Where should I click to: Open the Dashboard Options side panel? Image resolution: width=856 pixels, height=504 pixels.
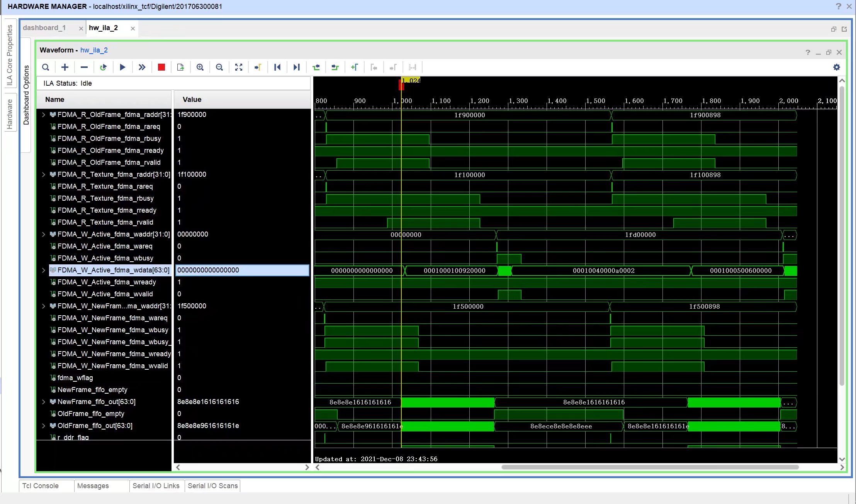26,95
